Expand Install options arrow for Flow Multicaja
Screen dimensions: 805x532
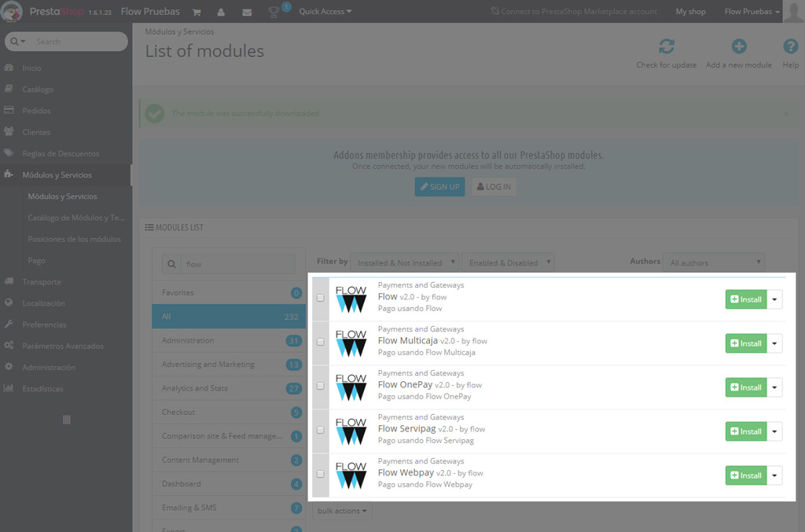(x=774, y=343)
